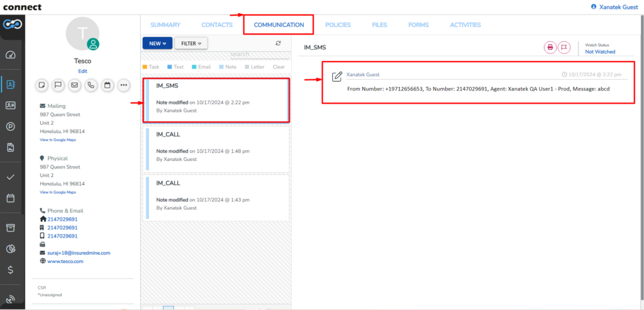Viewport: 644px width, 310px height.
Task: Click the calendar icon under Tesco
Action: [x=107, y=86]
